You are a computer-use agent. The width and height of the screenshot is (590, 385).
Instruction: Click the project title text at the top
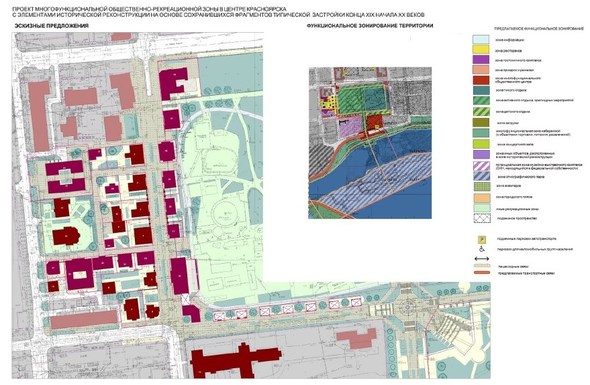(x=219, y=12)
